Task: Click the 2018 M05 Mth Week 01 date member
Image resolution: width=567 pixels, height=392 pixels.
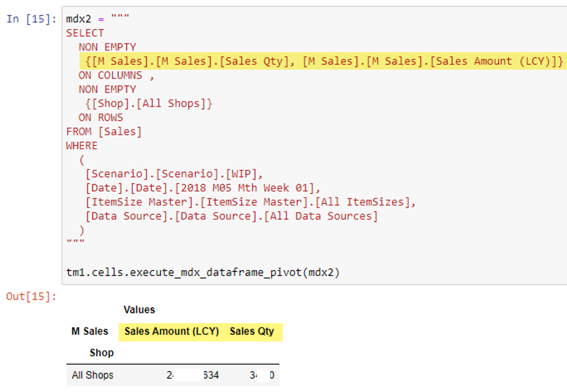Action: click(247, 188)
